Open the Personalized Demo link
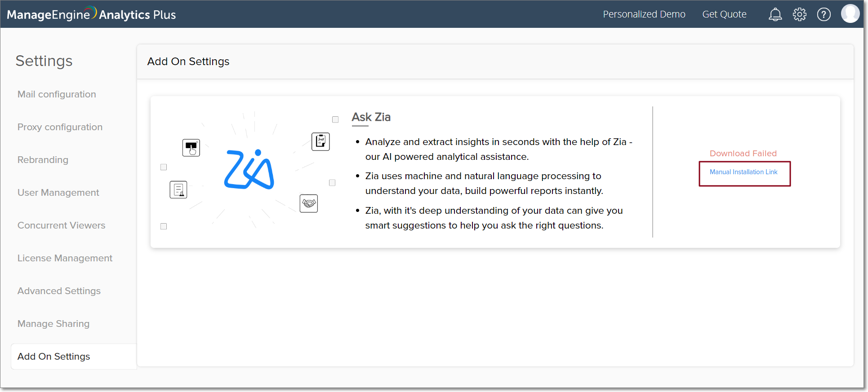This screenshot has width=868, height=392. click(644, 14)
